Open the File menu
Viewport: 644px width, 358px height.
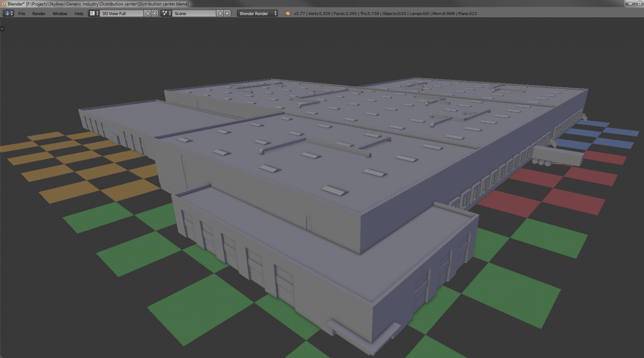pos(22,14)
